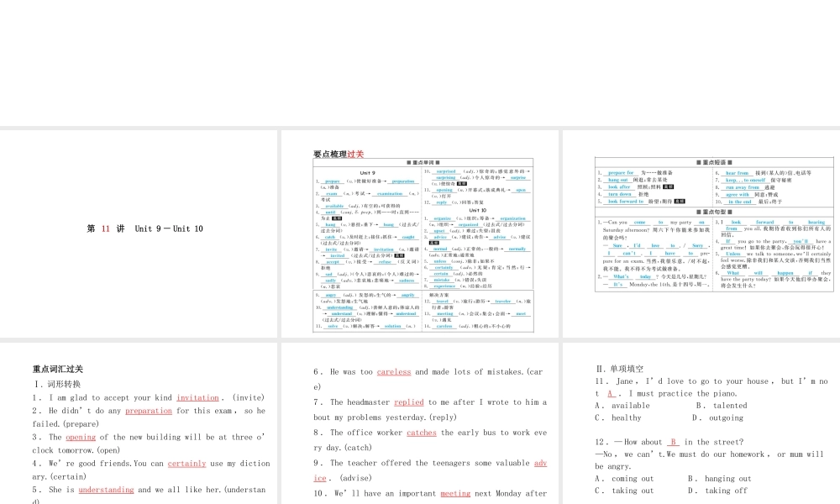This screenshot has width=840, height=504.
Task: Click the '重点短语' table header
Action: [x=714, y=162]
